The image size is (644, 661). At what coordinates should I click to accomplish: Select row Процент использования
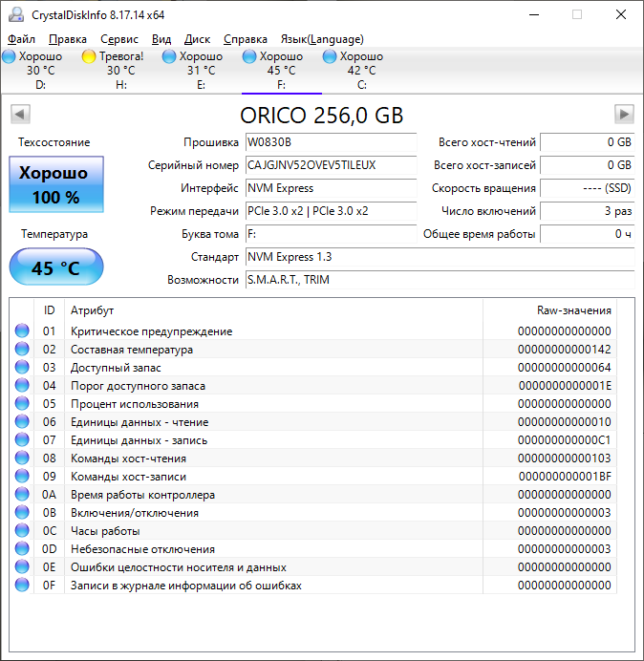[x=313, y=403]
